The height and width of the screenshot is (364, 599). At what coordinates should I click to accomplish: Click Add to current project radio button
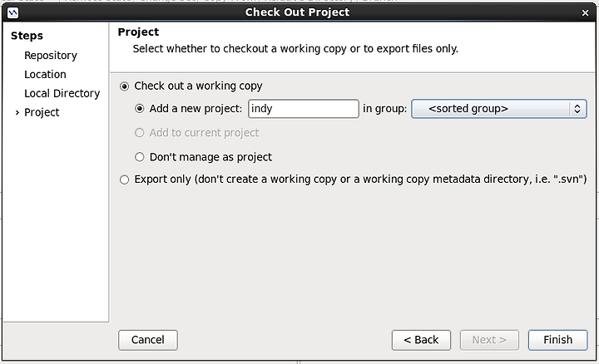[x=140, y=133]
